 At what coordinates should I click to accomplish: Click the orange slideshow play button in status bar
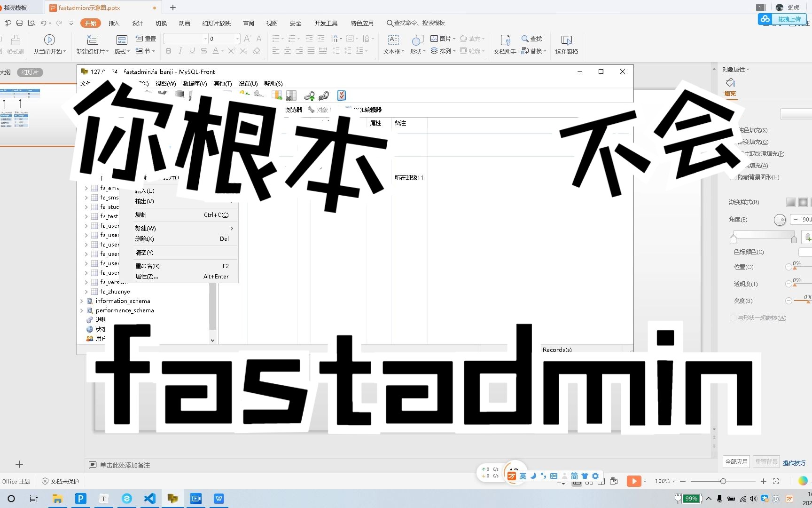point(634,481)
